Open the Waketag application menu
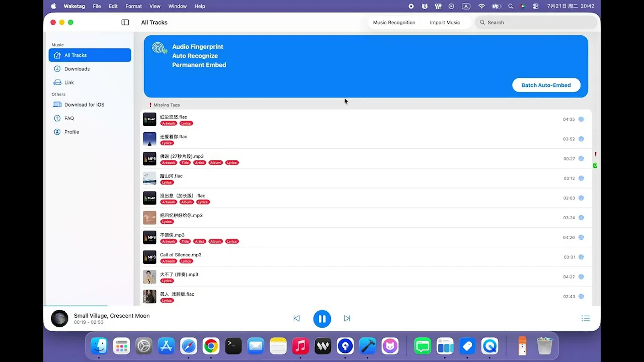Viewport: 644px width, 362px height. (74, 6)
